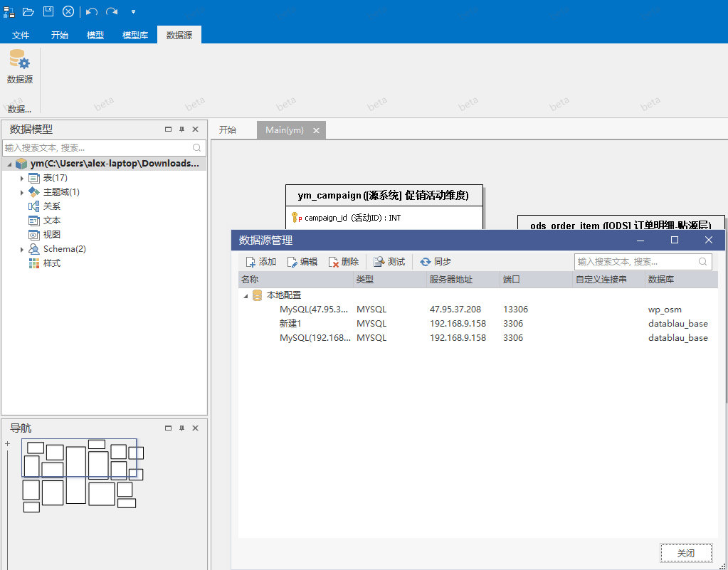Switch to the 模型库 ribbon tab
Screen dimensions: 728x570
pyautogui.click(x=135, y=36)
